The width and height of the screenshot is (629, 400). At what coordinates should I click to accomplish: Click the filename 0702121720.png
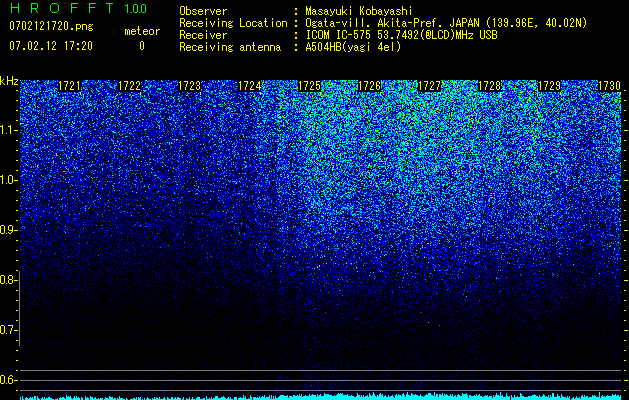pyautogui.click(x=51, y=26)
